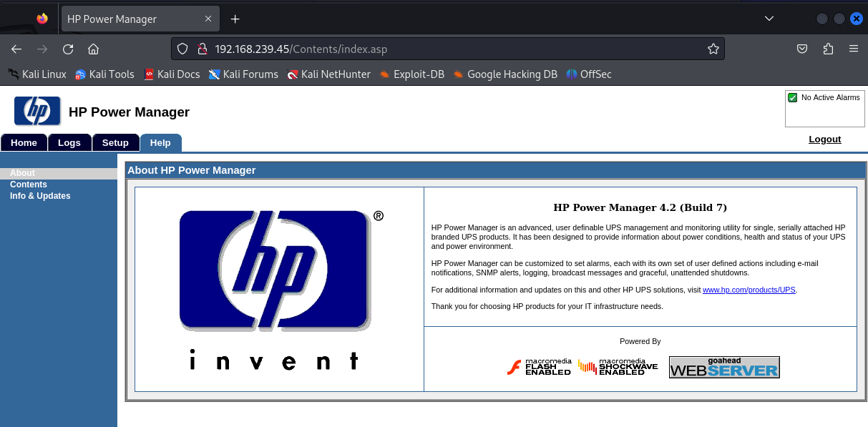
Task: Select About in the sidebar
Action: point(22,173)
